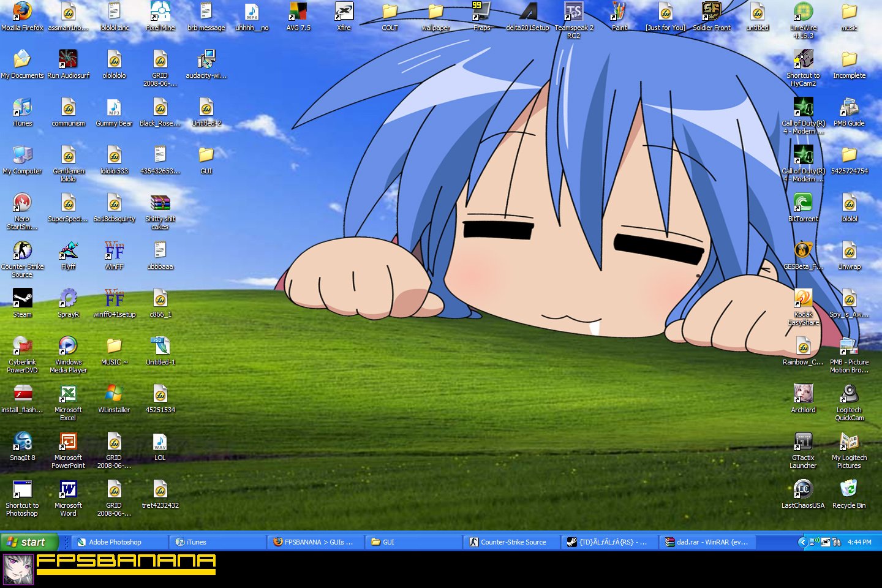Start Windows Media Player

[68, 346]
